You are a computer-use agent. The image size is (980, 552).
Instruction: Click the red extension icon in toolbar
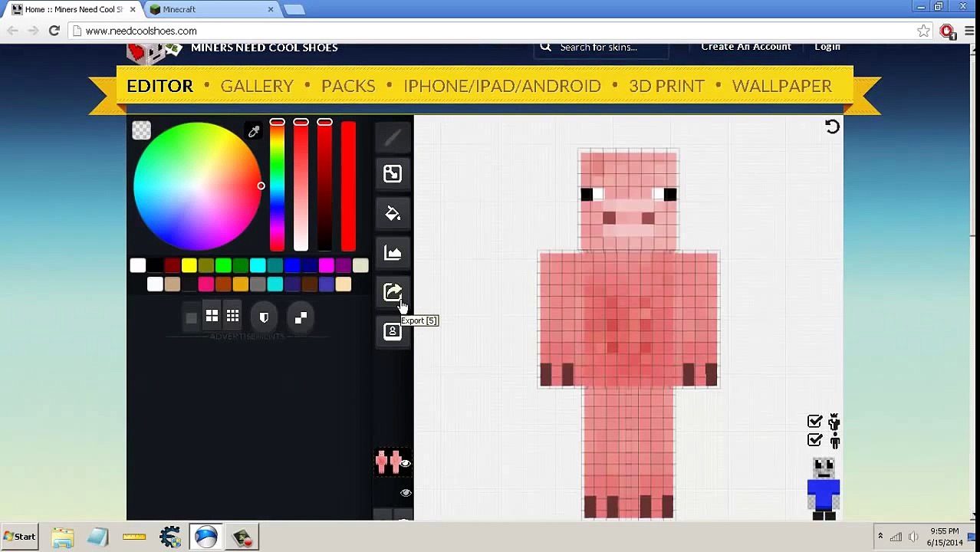(947, 31)
